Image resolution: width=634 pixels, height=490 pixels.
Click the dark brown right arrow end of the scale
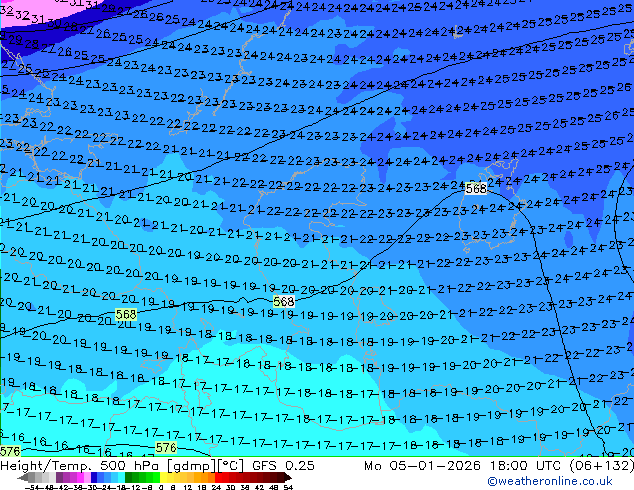point(287,478)
